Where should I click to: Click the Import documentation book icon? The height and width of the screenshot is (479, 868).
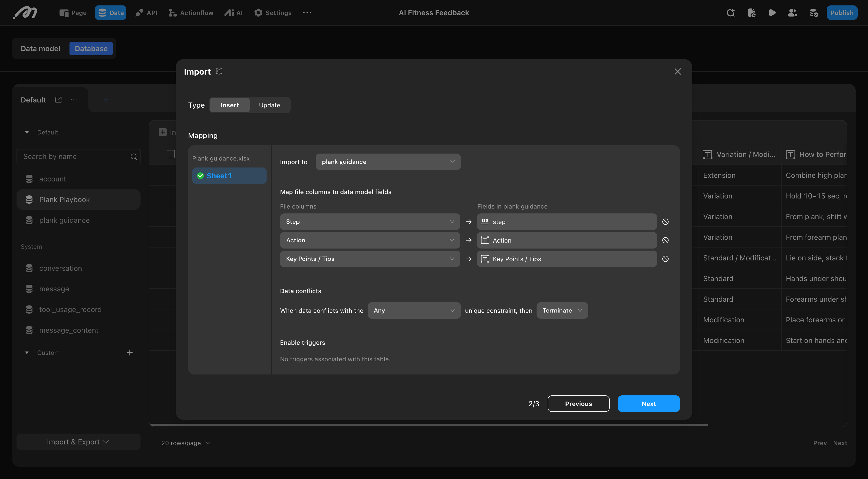pyautogui.click(x=219, y=71)
